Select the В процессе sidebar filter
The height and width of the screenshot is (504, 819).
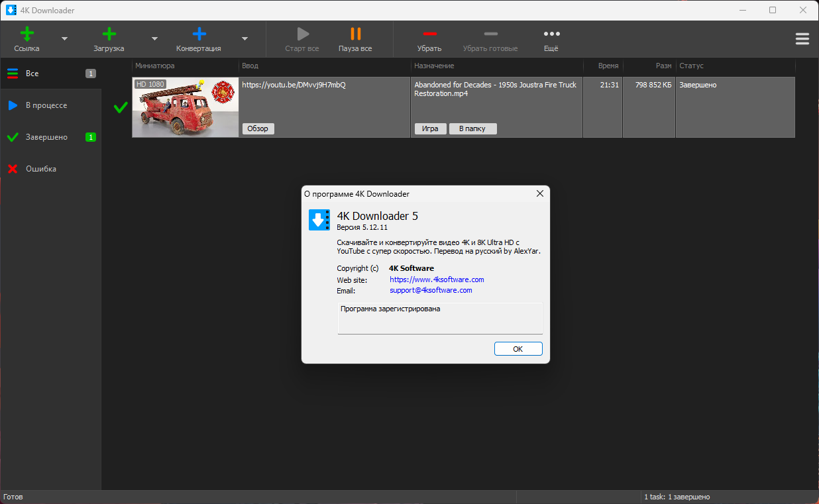pos(51,105)
